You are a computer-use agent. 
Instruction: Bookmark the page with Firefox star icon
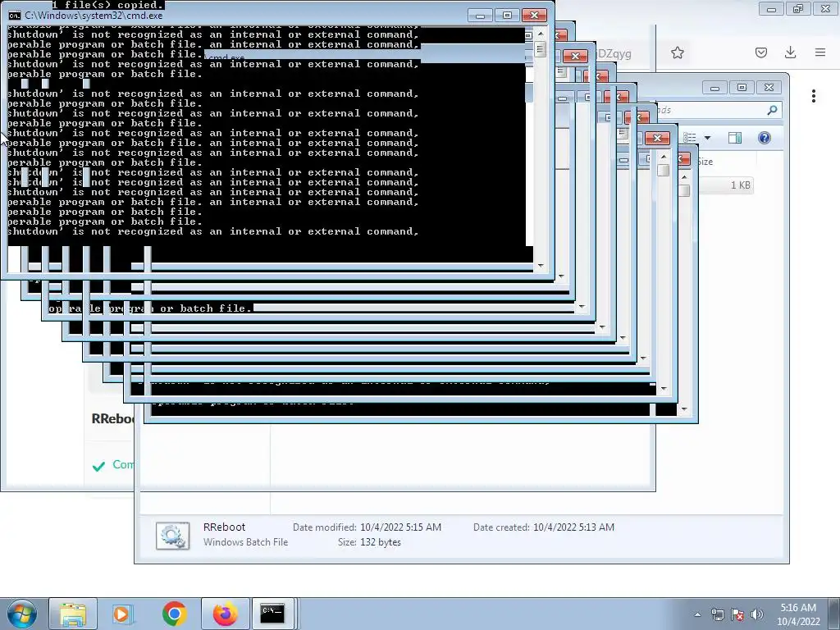tap(678, 52)
